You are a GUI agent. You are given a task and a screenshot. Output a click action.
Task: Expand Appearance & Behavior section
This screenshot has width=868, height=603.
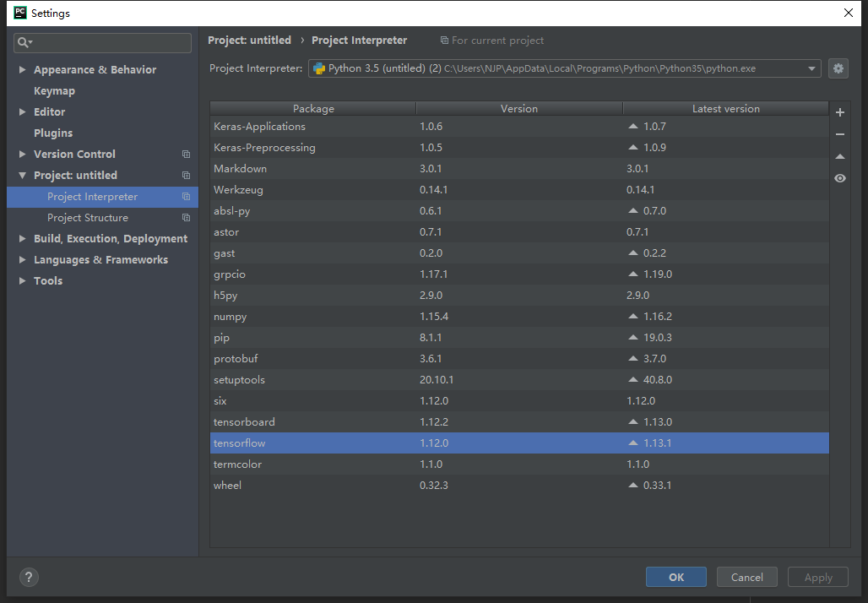pos(22,70)
